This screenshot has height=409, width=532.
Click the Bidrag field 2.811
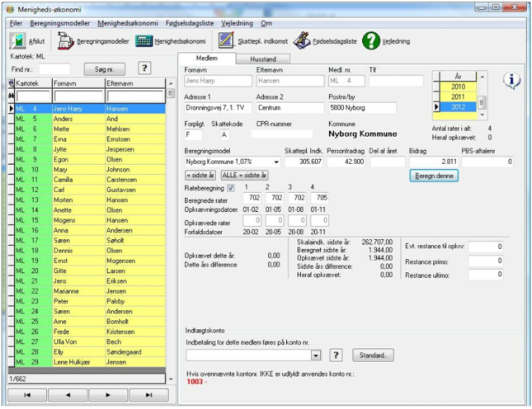[x=434, y=162]
